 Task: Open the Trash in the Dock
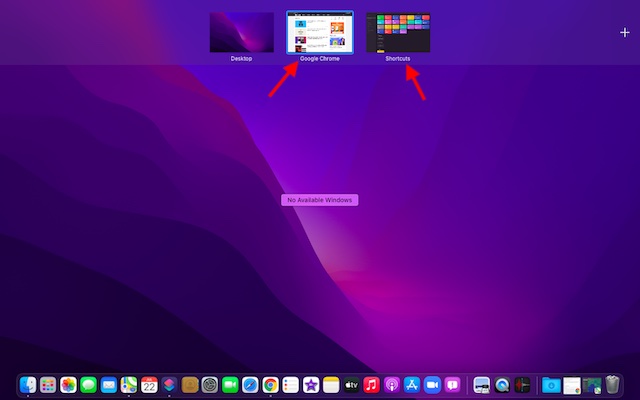pos(612,384)
